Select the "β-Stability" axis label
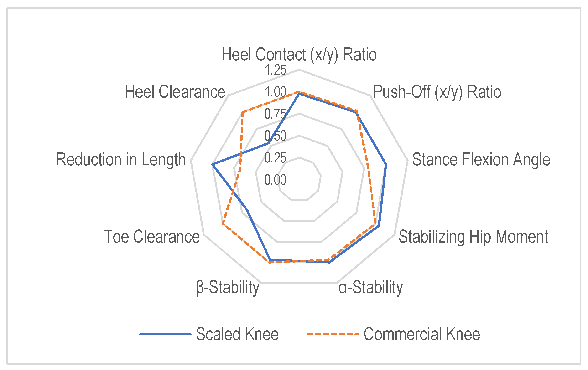The height and width of the screenshot is (370, 588). click(x=227, y=287)
